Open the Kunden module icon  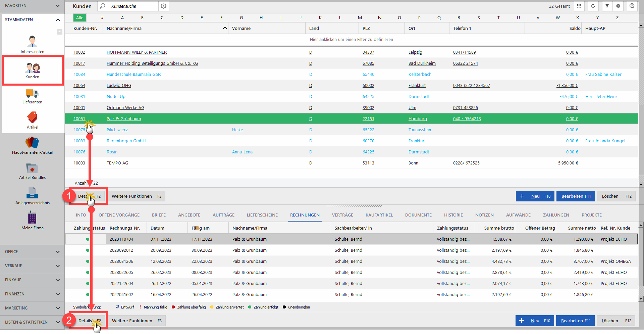click(33, 70)
